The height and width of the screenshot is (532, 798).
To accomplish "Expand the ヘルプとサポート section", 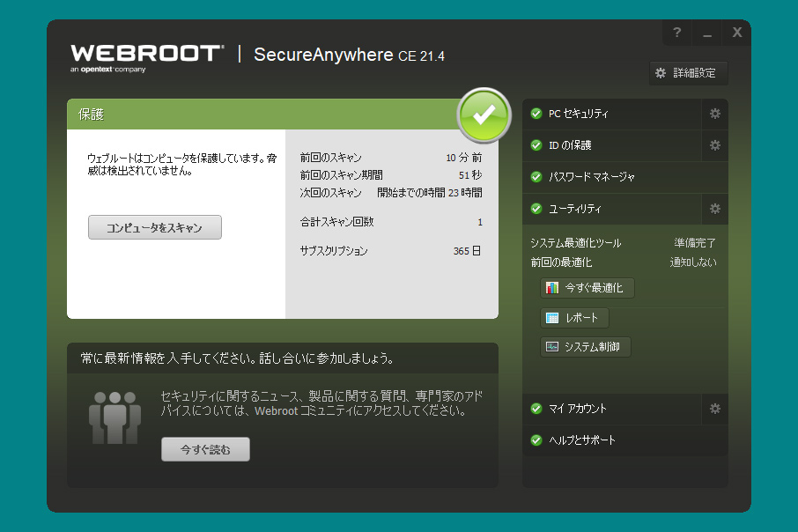I will tap(625, 440).
